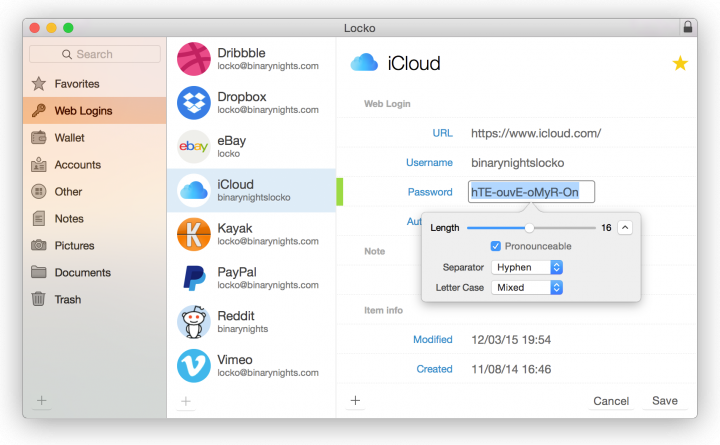The image size is (720, 445).
Task: Open the Reddit login item
Action: 250,321
